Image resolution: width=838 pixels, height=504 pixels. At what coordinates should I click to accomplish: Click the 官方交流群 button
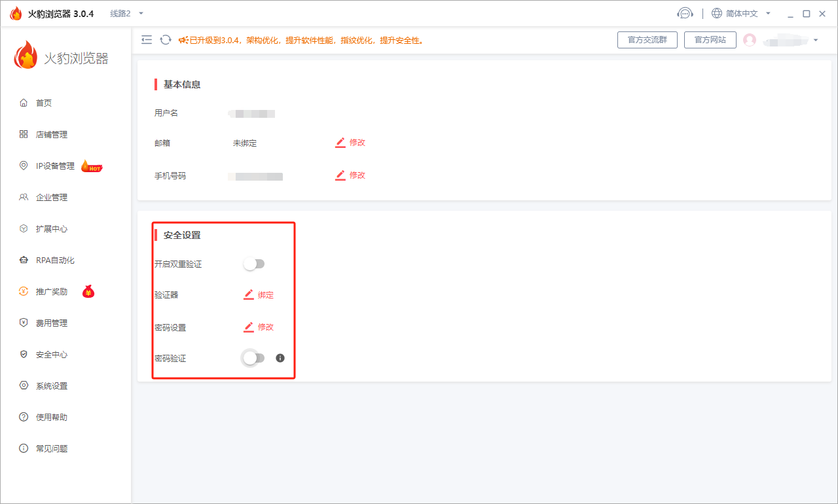[647, 40]
